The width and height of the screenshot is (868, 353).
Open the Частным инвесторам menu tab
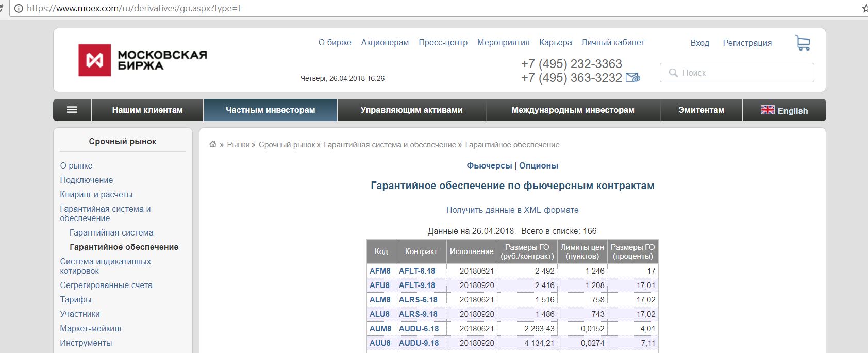(x=270, y=110)
